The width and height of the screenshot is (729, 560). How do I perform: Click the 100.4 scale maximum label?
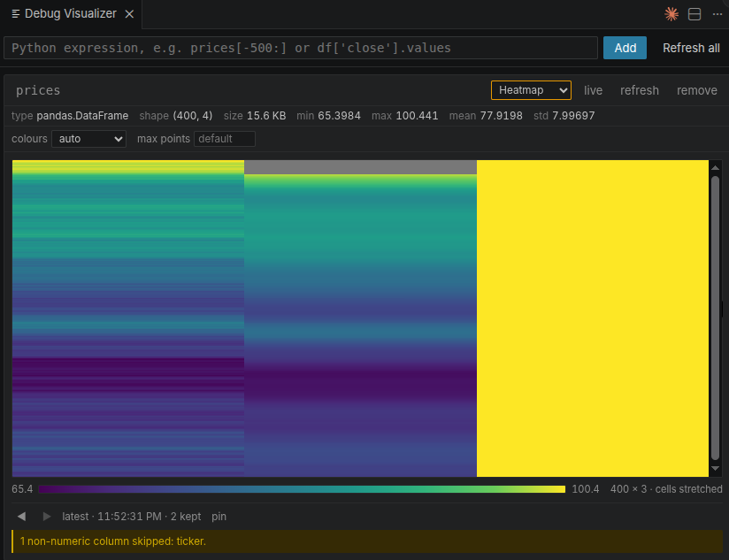(586, 489)
